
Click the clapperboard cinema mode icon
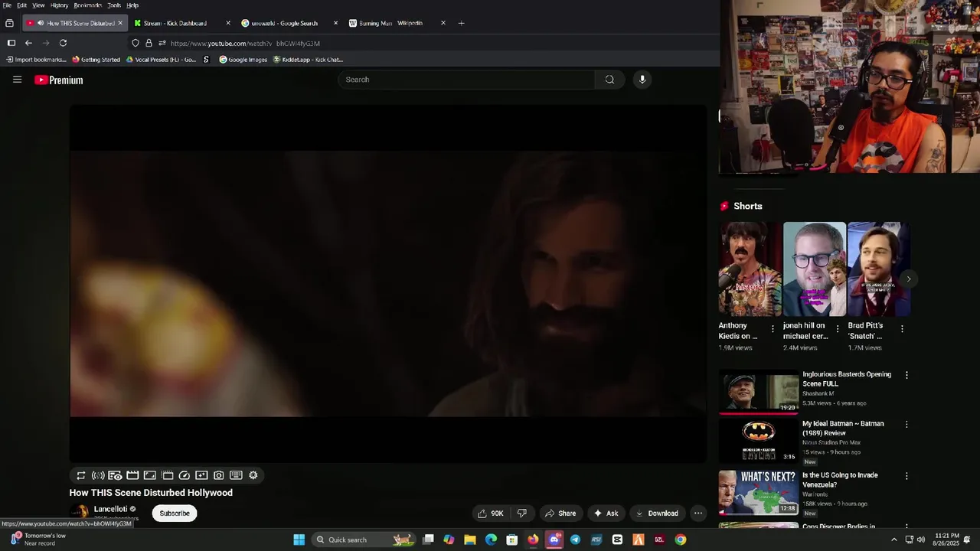click(132, 475)
